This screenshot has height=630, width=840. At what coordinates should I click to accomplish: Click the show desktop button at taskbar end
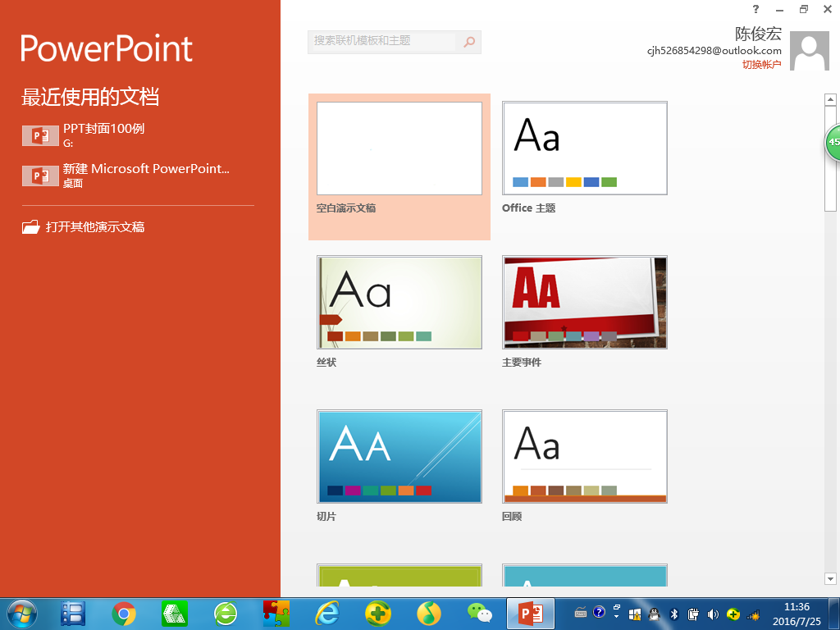834,614
